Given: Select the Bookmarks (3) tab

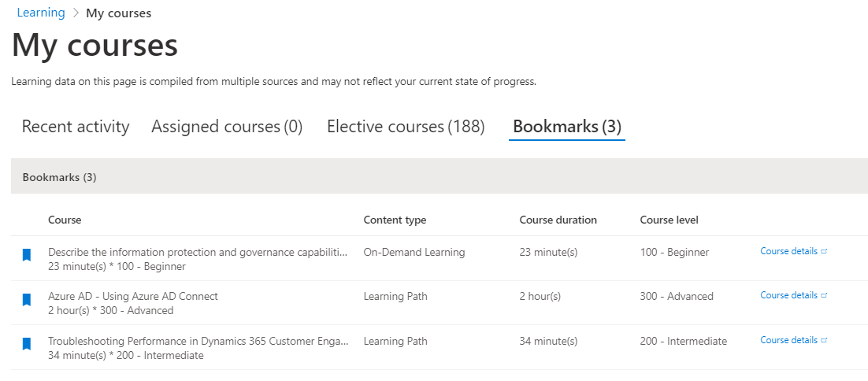Looking at the screenshot, I should click(567, 127).
